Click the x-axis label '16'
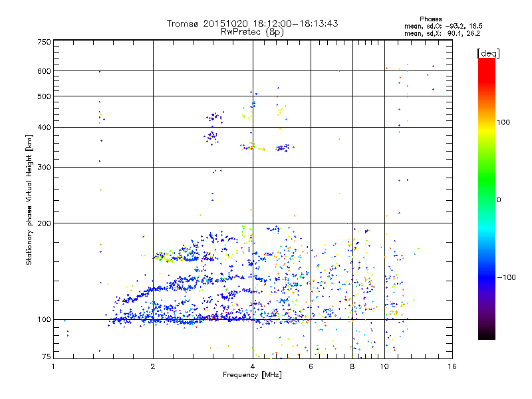 [x=452, y=366]
